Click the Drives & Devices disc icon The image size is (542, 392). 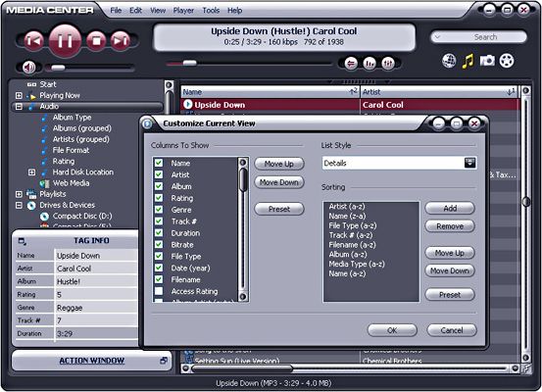pos(31,206)
